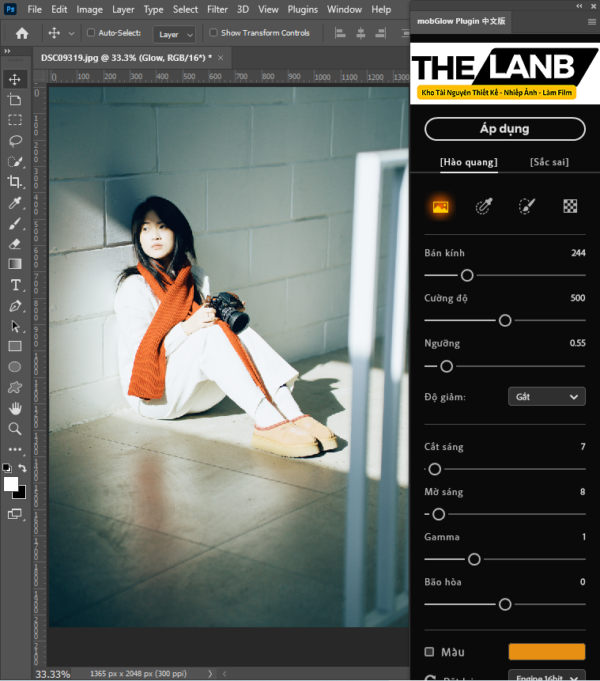
Task: Select the Eraser tool
Action: click(15, 243)
